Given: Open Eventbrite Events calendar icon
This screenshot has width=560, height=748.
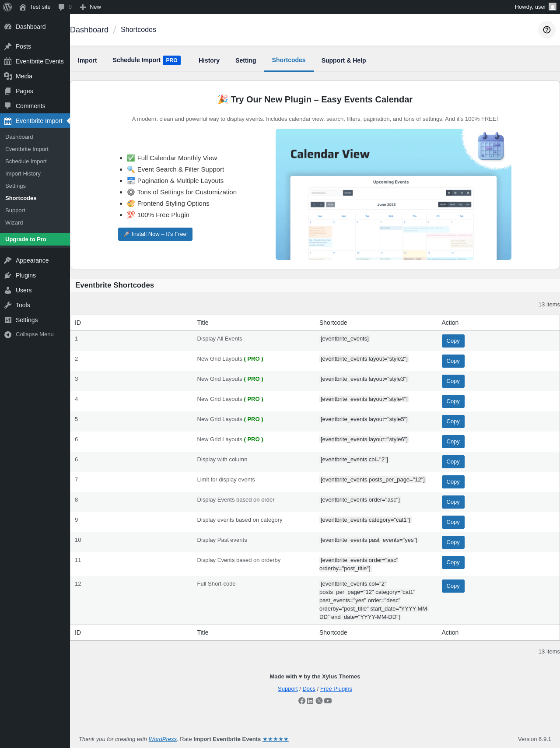Looking at the screenshot, I should click(8, 61).
